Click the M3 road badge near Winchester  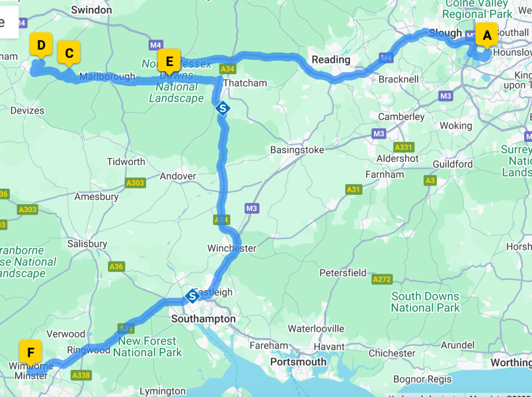[x=252, y=208]
